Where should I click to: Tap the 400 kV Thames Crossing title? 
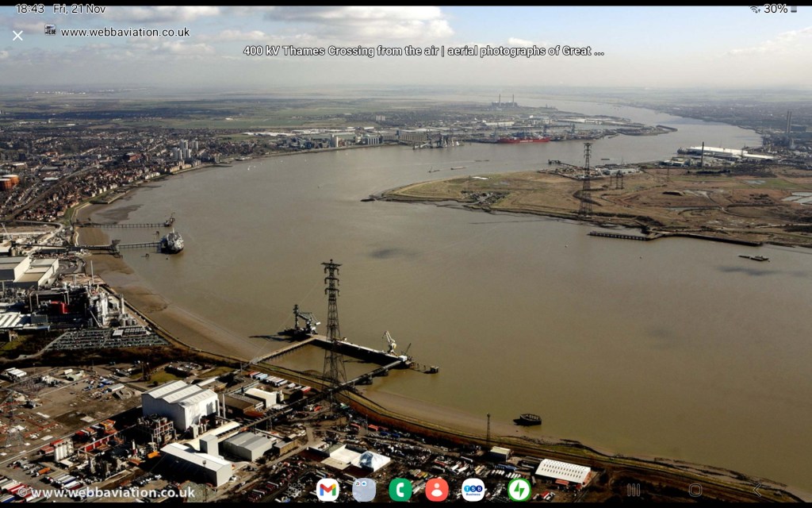(423, 51)
